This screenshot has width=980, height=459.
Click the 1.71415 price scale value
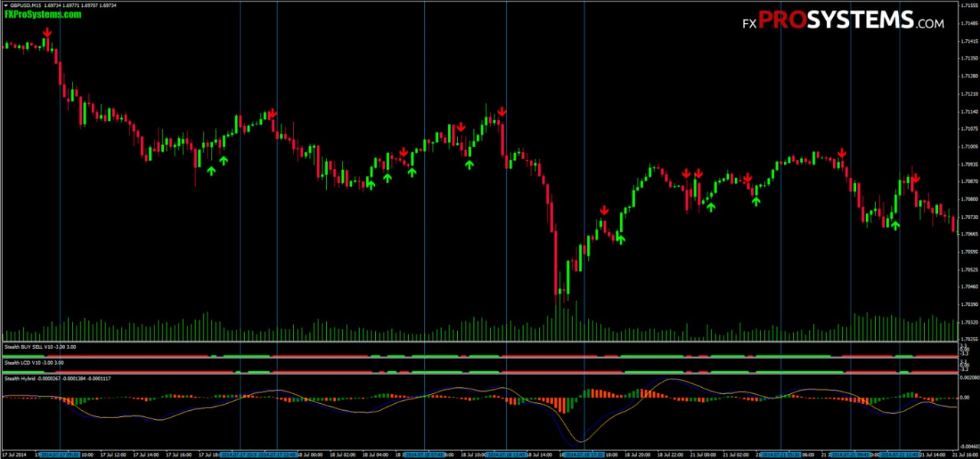[x=969, y=41]
